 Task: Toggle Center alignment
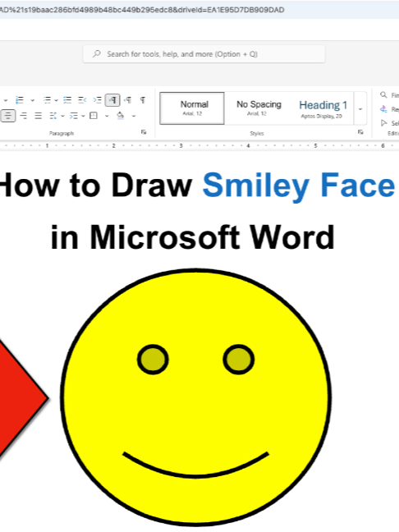[8, 116]
